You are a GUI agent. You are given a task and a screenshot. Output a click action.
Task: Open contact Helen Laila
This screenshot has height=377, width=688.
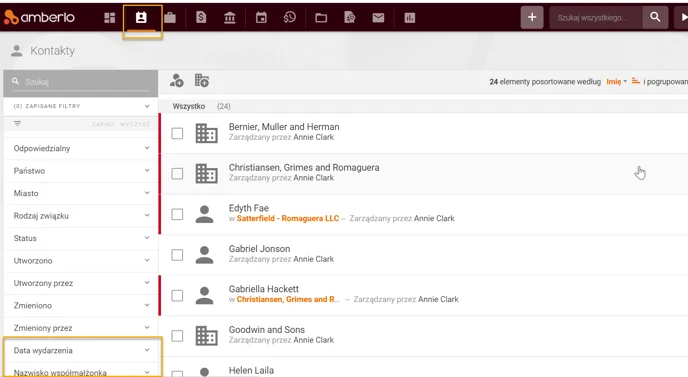(x=251, y=370)
